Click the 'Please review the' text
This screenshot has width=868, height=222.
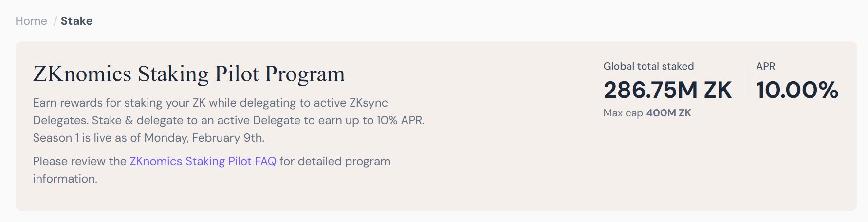[79, 161]
